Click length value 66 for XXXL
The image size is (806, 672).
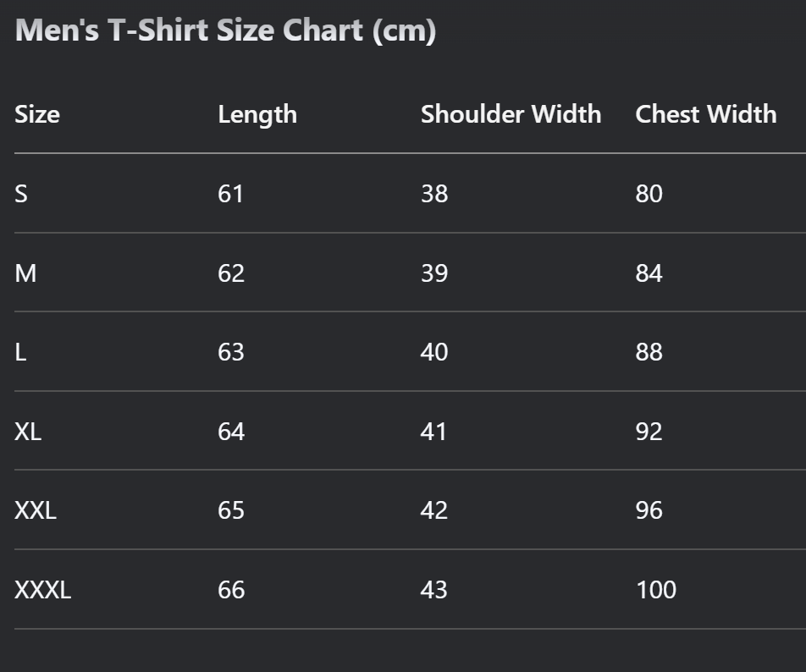click(x=231, y=589)
